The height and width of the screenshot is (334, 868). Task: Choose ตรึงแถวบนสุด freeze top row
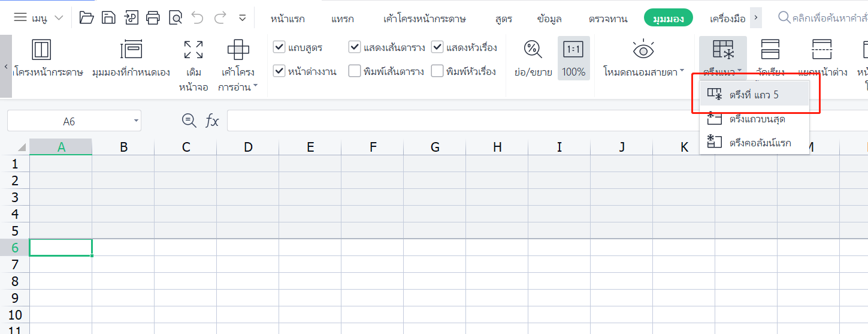754,119
